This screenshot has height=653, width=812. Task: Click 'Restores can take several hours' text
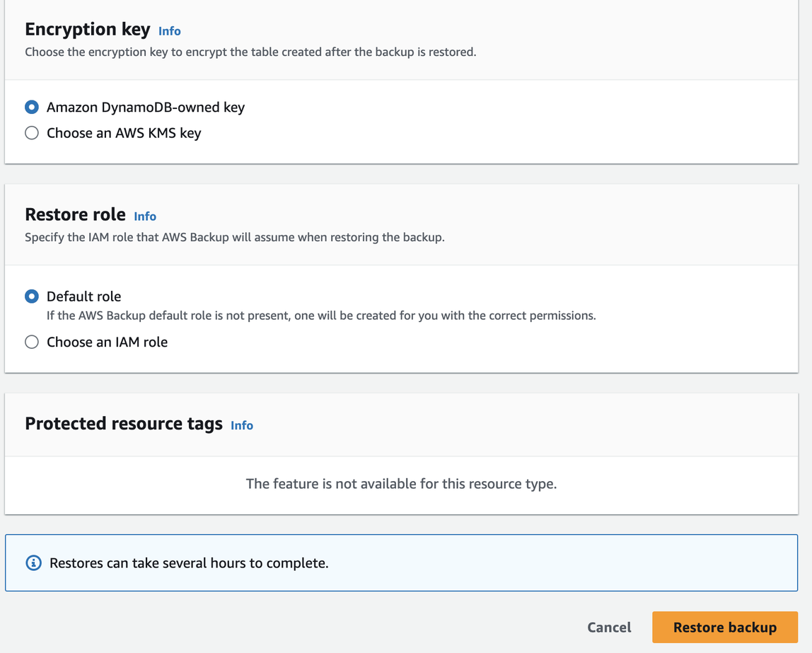[x=189, y=563]
